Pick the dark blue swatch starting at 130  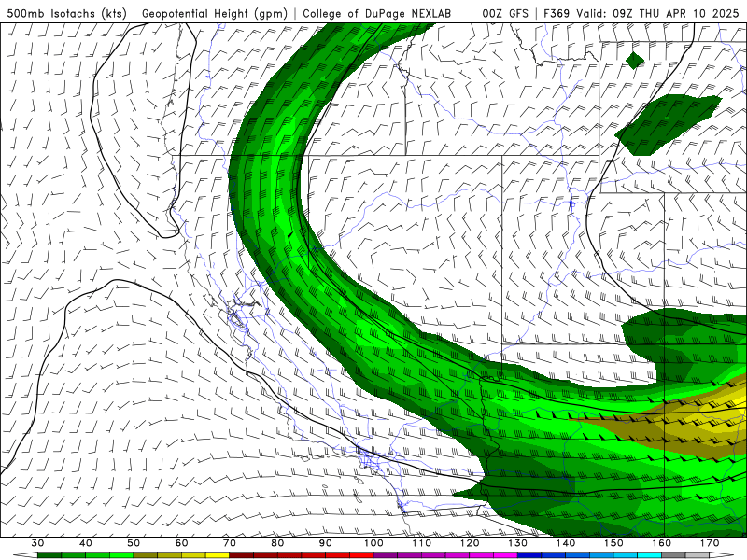point(529,555)
